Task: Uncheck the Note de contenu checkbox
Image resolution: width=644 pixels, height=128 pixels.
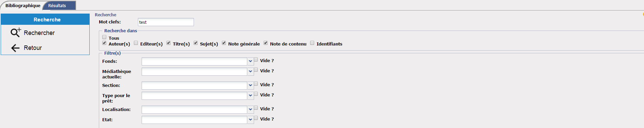Action: (x=266, y=43)
